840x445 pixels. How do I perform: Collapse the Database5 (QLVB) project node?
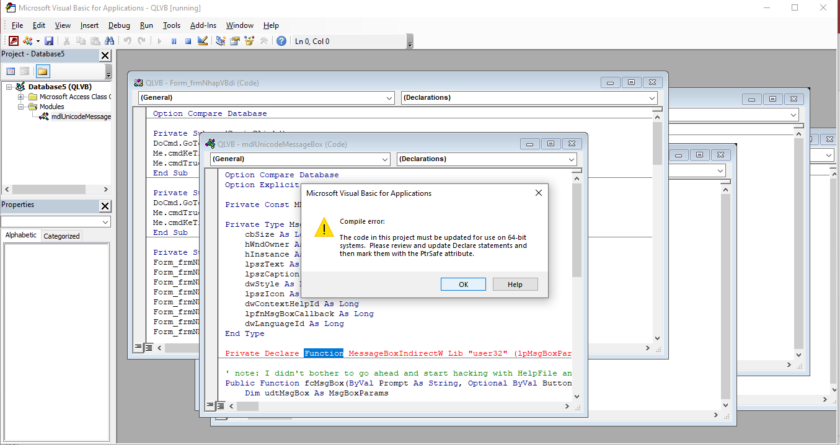(9, 87)
